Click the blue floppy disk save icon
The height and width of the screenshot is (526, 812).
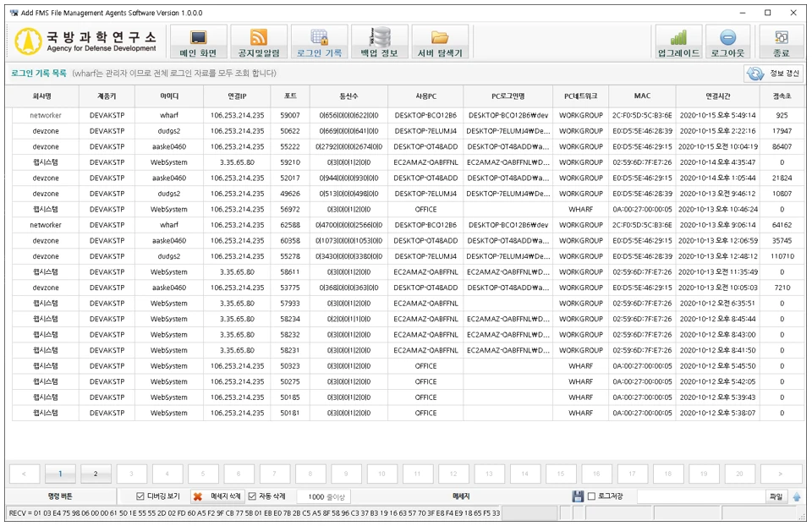(x=578, y=496)
